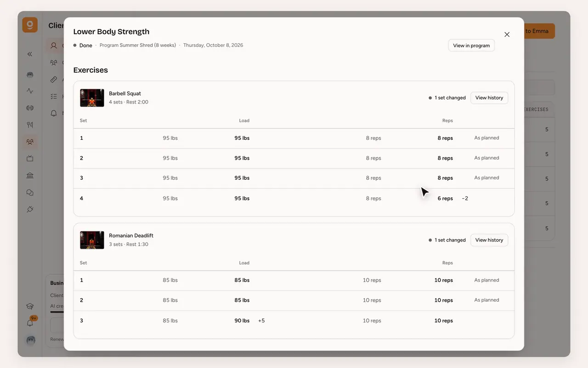Open View history for Barbell Squat

click(489, 98)
